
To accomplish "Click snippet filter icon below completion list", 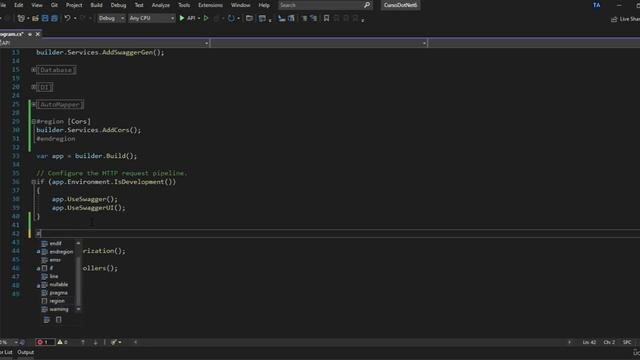I will pos(47,320).
